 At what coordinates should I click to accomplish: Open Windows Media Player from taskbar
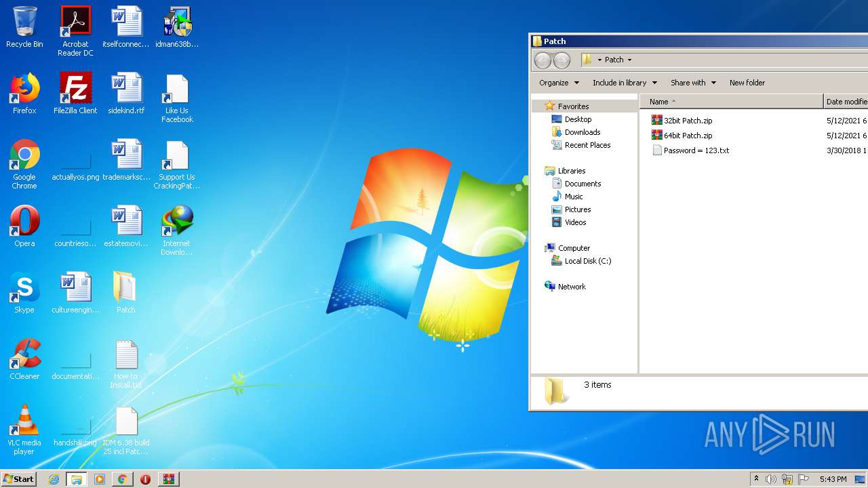click(100, 479)
